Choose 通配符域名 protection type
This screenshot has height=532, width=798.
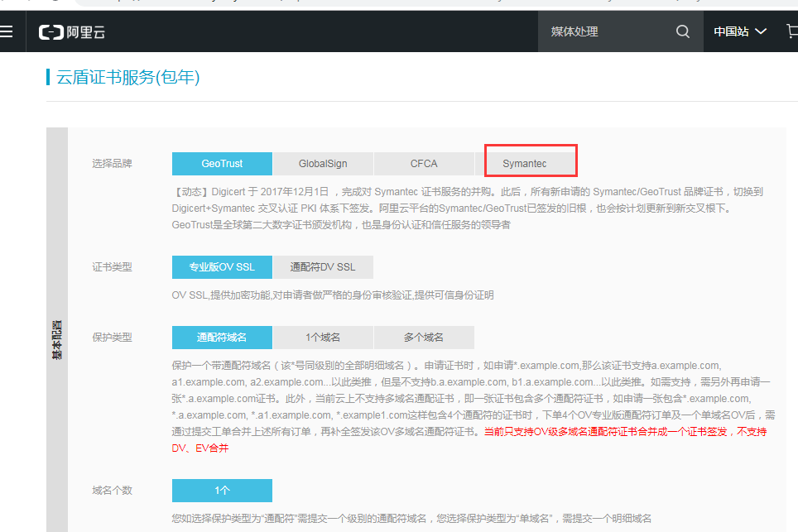222,338
